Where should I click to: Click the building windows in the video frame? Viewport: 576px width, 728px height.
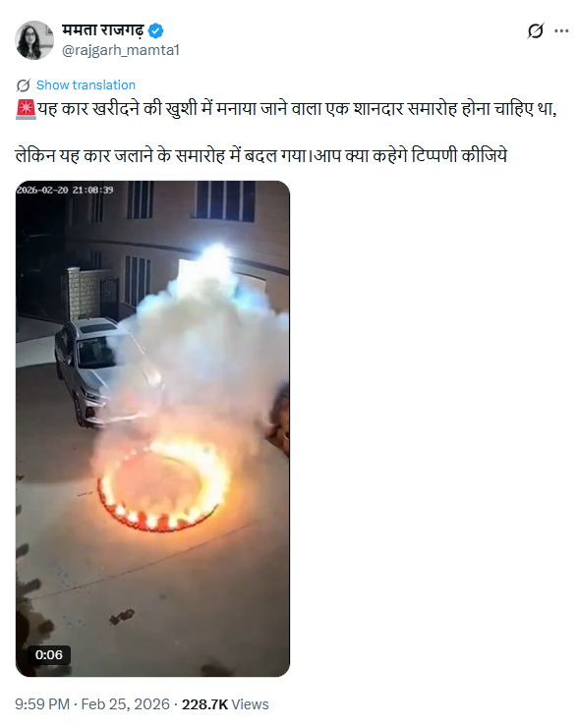coord(225,200)
